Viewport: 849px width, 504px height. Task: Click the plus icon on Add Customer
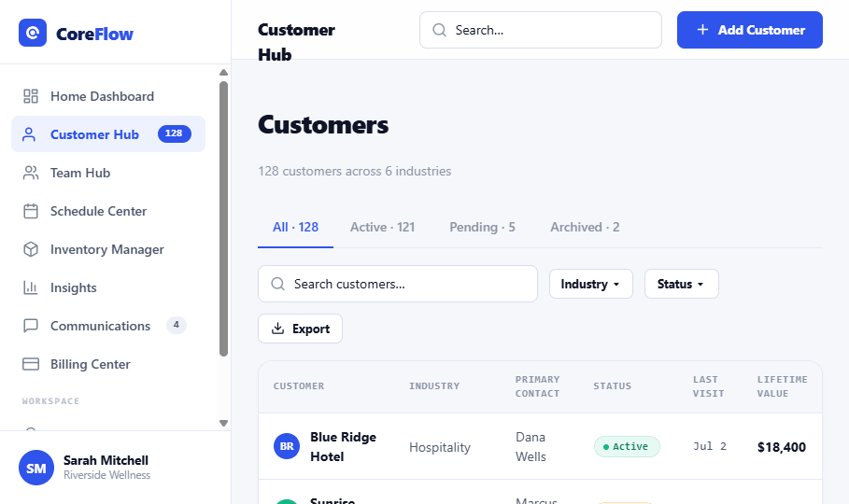tap(702, 30)
